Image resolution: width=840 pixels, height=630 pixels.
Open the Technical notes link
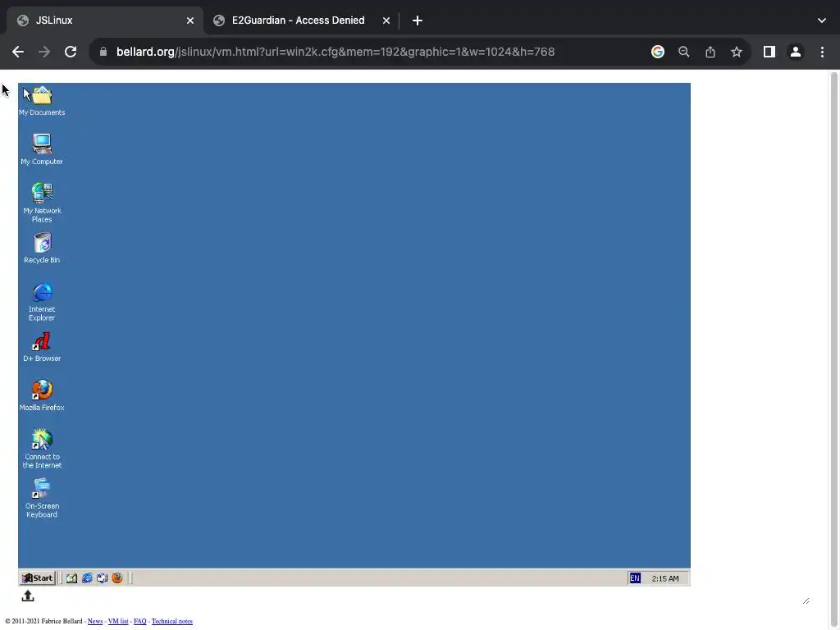[172, 621]
